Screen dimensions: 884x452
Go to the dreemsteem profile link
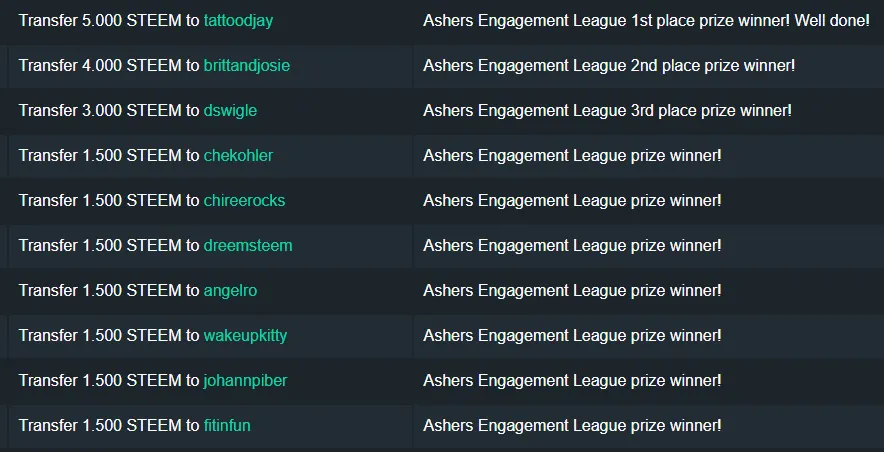pyautogui.click(x=247, y=246)
